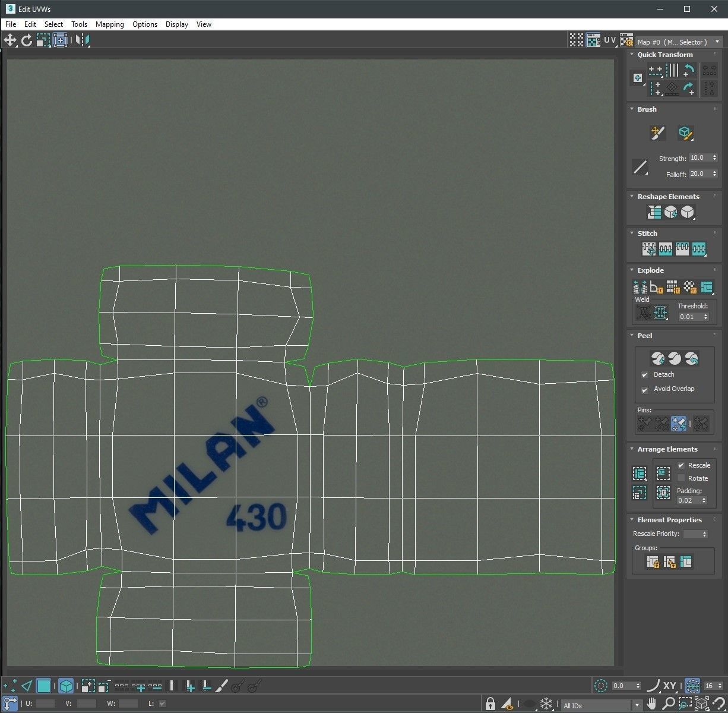This screenshot has height=713, width=728.
Task: Open the File menu
Action: pyautogui.click(x=11, y=24)
